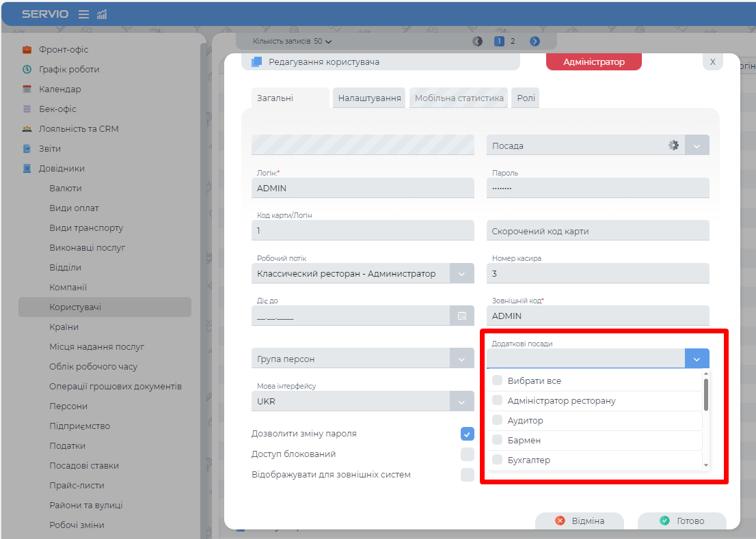Screen dimensions: 756x539
Task: Go to next page of records
Action: point(535,41)
